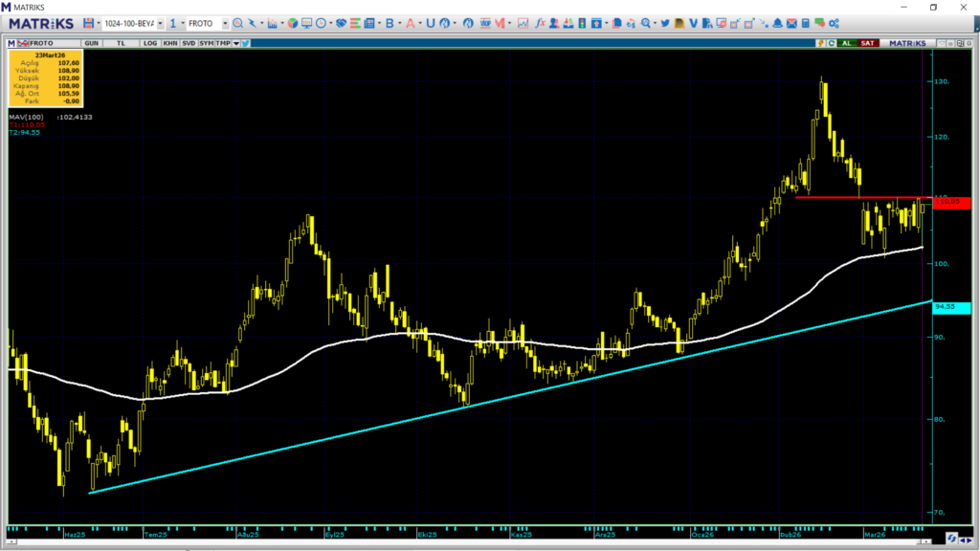Click the MAV(100) indicator label

click(x=26, y=117)
